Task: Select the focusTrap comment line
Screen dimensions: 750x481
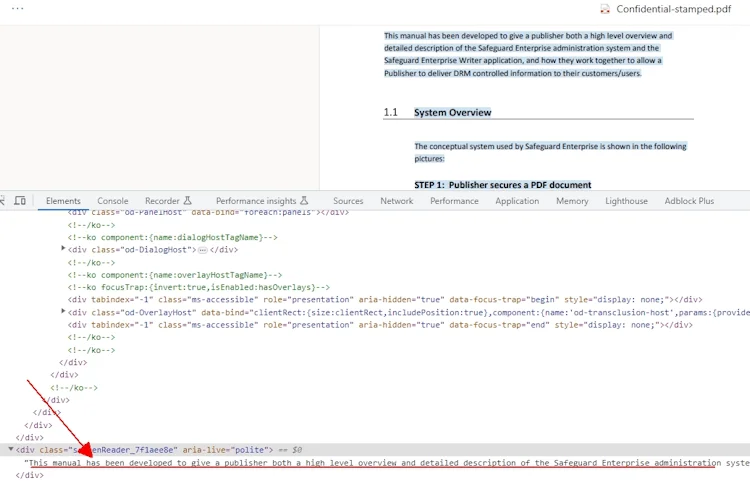Action: (x=199, y=288)
